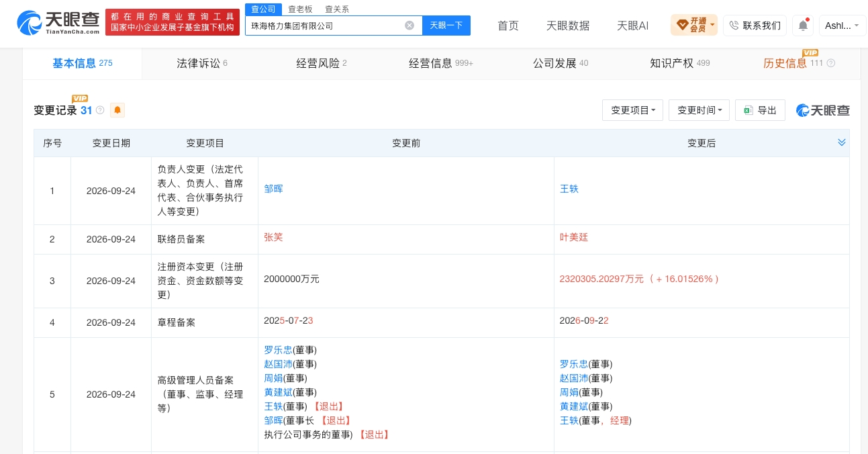Open the notification bell in the header

[x=803, y=26]
